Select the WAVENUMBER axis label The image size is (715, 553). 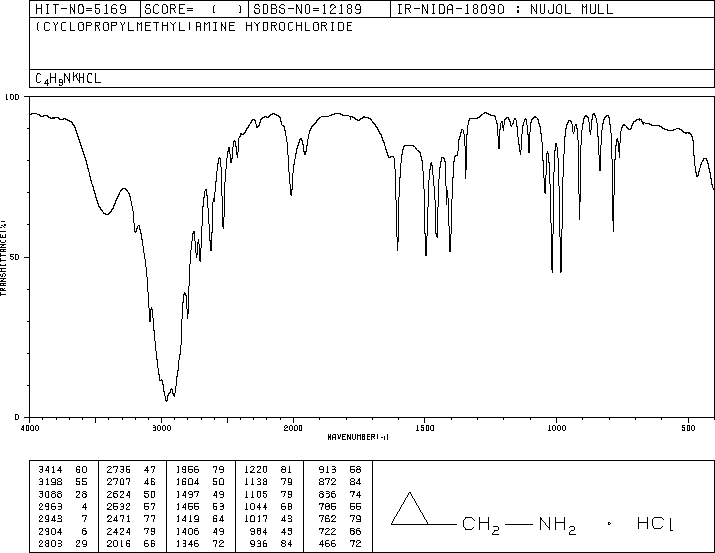tap(358, 437)
